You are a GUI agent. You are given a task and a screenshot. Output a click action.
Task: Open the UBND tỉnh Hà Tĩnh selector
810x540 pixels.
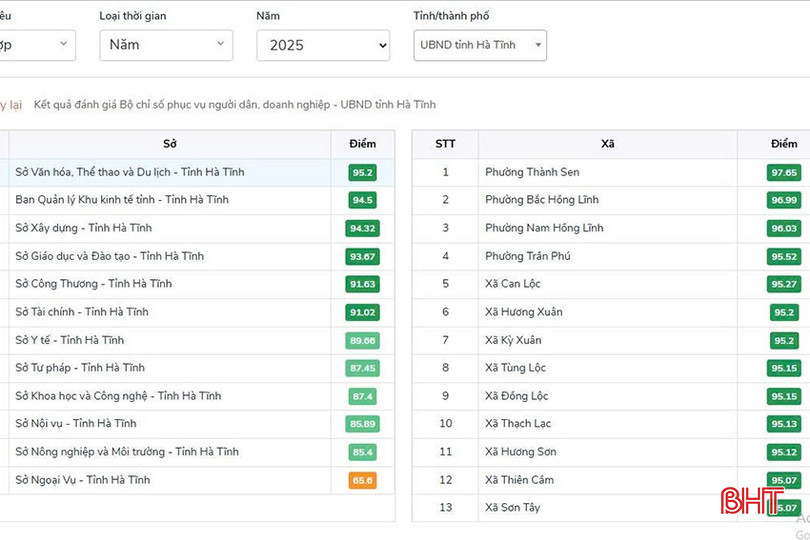tap(480, 45)
